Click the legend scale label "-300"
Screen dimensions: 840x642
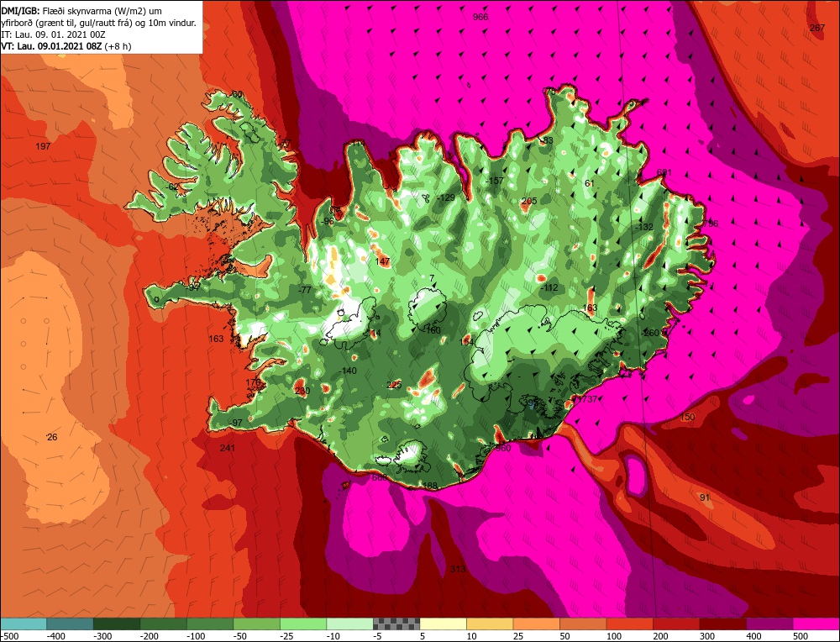pos(102,636)
